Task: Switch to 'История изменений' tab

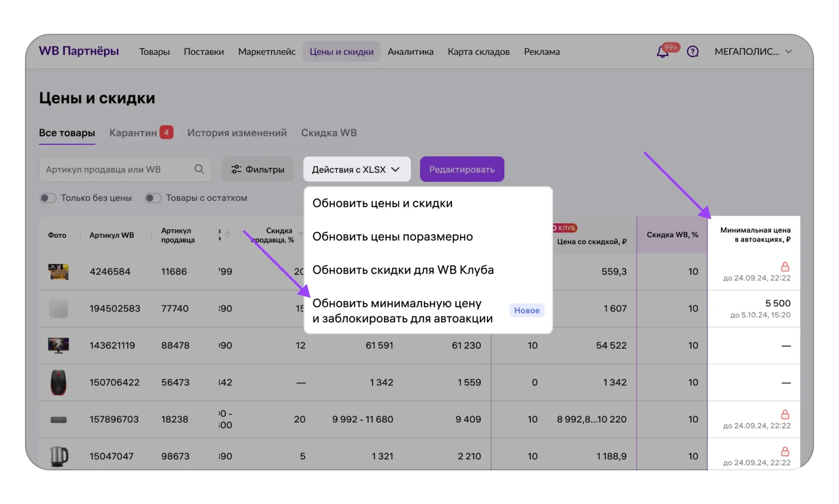Action: pos(237,133)
